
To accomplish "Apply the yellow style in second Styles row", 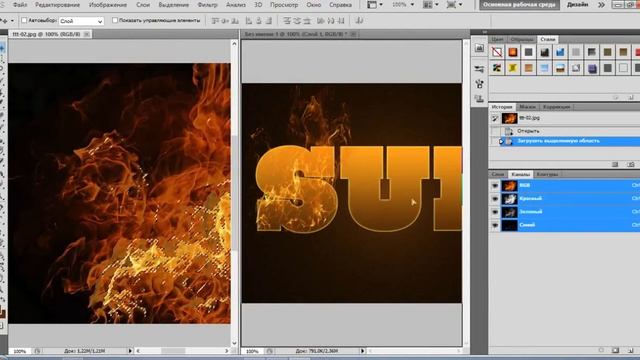I will 513,68.
